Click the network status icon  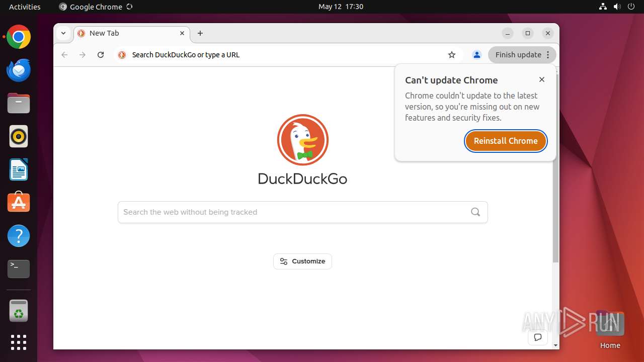point(603,7)
